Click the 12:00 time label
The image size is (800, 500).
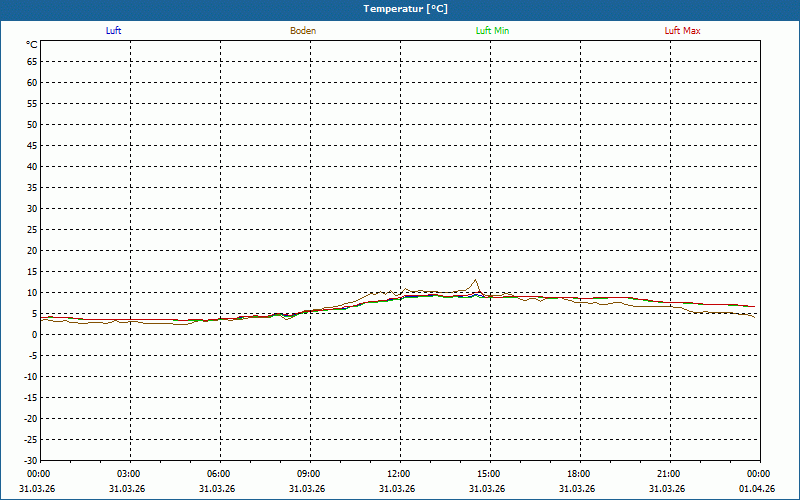(x=398, y=474)
